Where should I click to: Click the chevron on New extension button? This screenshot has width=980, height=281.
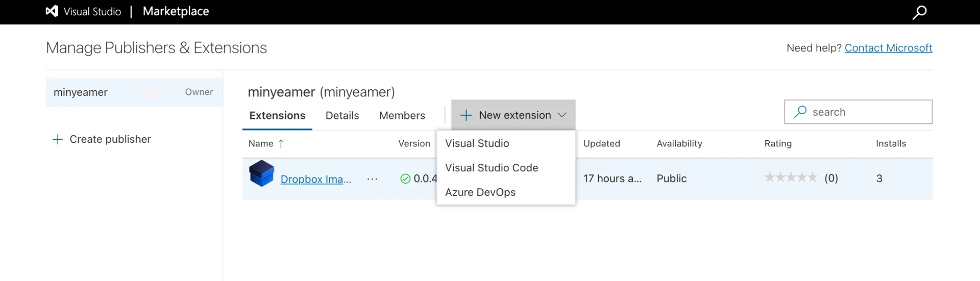click(562, 115)
